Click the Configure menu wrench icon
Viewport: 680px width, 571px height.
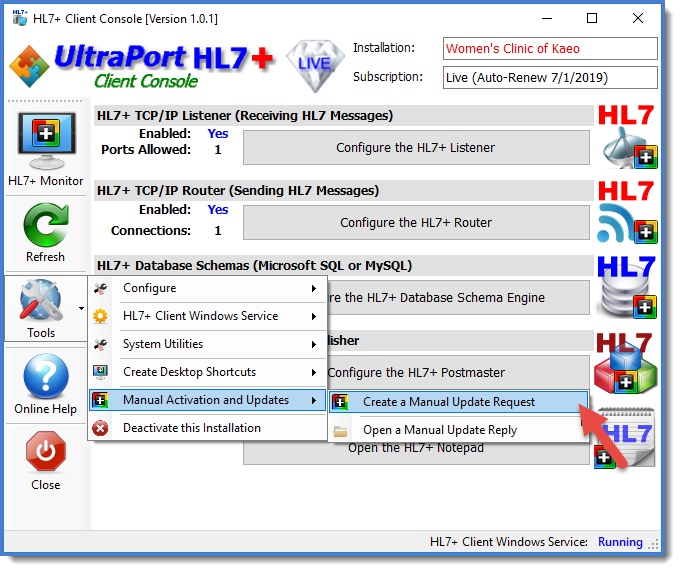pyautogui.click(x=100, y=289)
